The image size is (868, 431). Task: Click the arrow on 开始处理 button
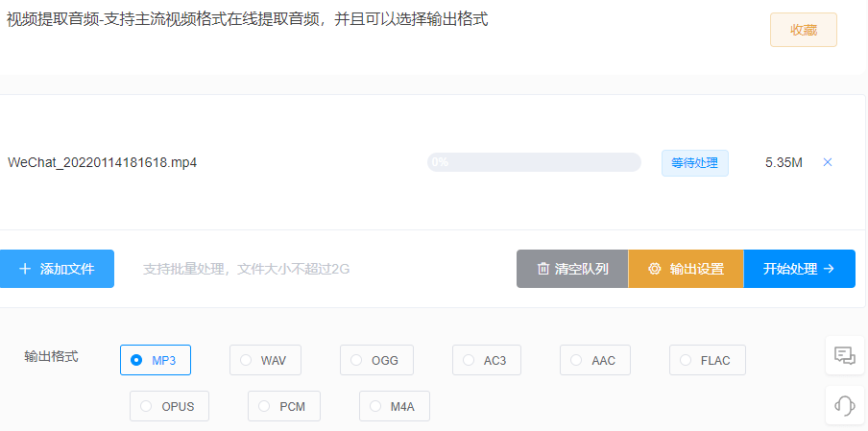click(829, 269)
